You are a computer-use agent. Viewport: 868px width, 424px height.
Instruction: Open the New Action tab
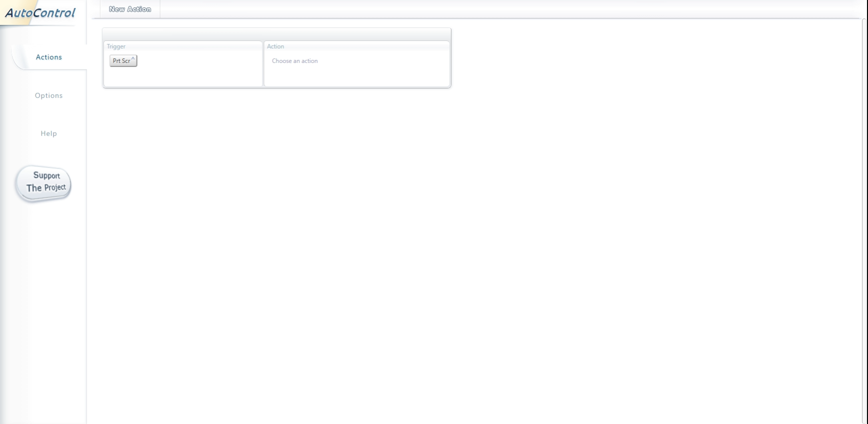pos(130,9)
